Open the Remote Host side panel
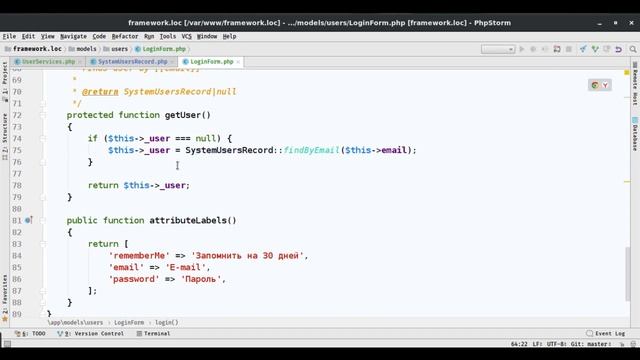The image size is (640, 360). click(x=635, y=84)
